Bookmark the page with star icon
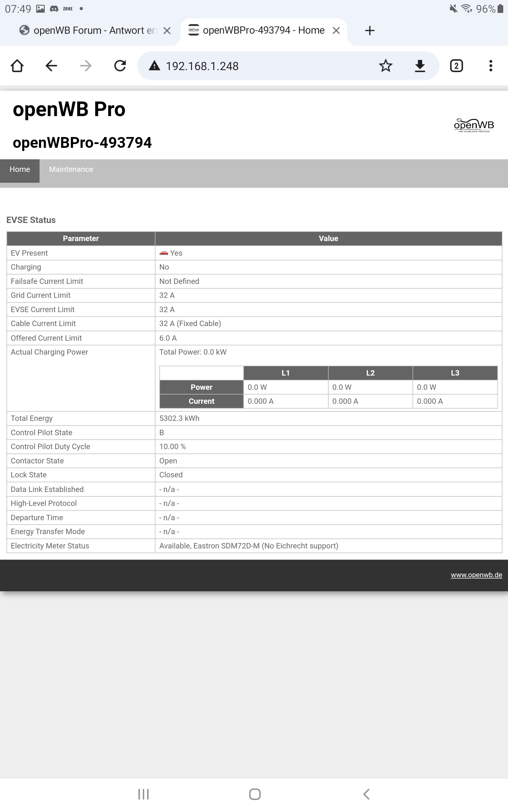Screen dimensions: 508x812 pyautogui.click(x=386, y=66)
